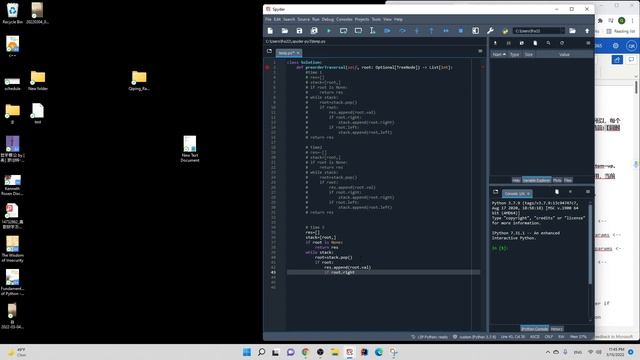The height and width of the screenshot is (360, 640).
Task: Open the File menu
Action: [268, 19]
